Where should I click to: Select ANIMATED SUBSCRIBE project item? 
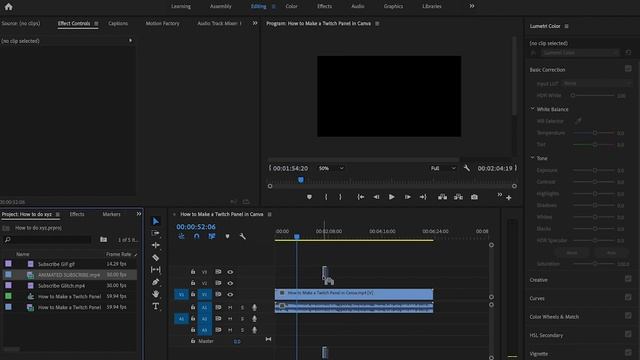tap(70, 275)
